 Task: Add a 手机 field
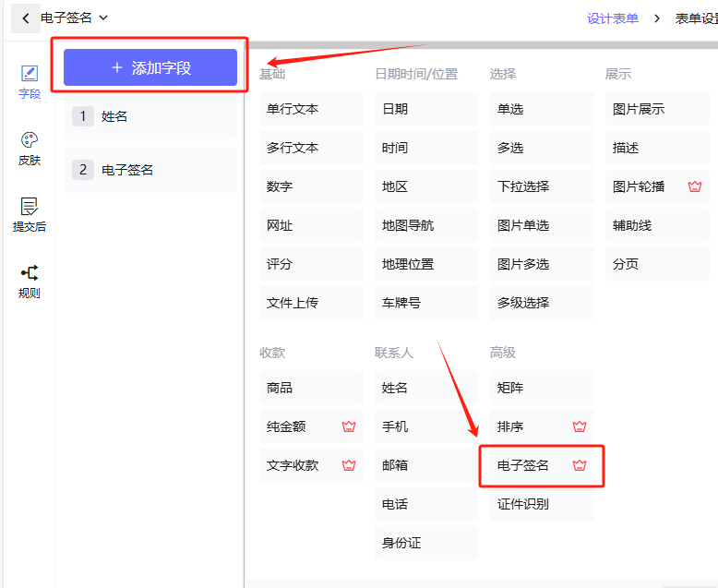click(426, 426)
